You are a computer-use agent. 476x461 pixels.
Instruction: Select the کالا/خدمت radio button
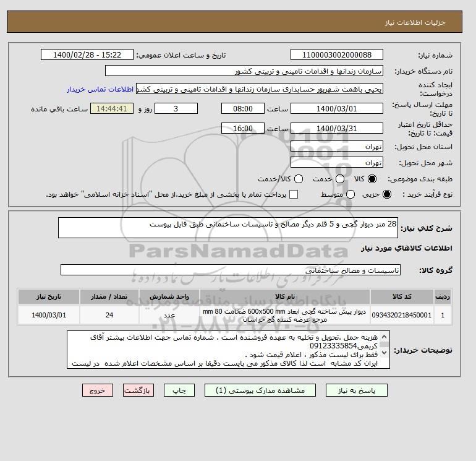click(x=299, y=179)
